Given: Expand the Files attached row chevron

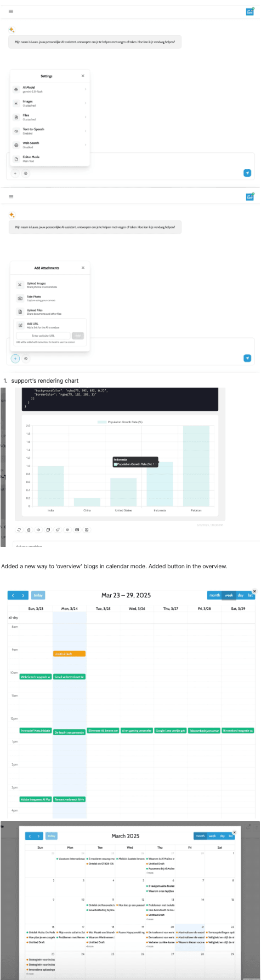Looking at the screenshot, I should (x=85, y=117).
